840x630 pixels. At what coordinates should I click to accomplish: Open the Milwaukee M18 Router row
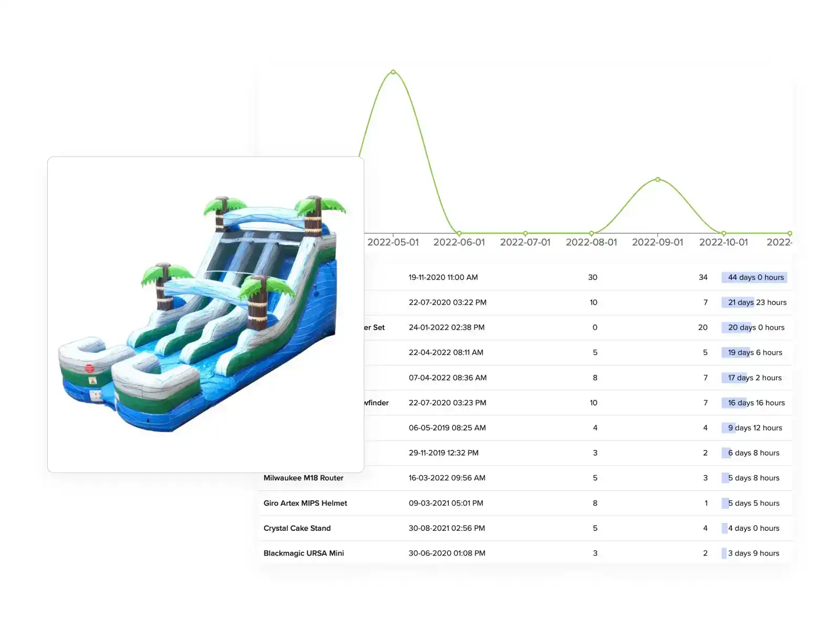point(303,478)
